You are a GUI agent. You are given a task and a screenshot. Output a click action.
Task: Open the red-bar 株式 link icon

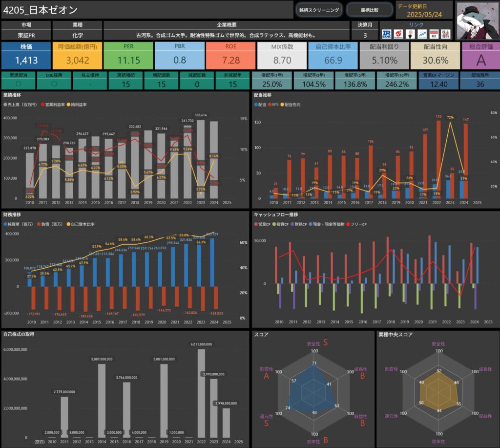click(434, 34)
